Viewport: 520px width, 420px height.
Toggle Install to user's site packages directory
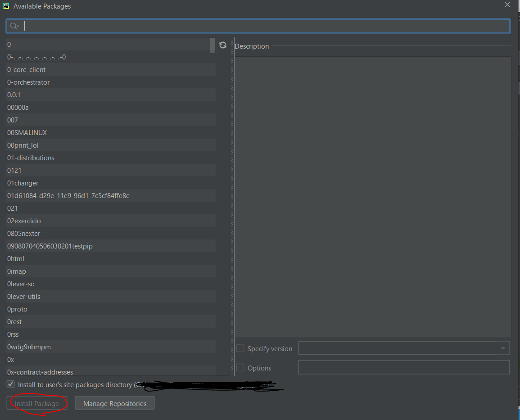tap(11, 384)
